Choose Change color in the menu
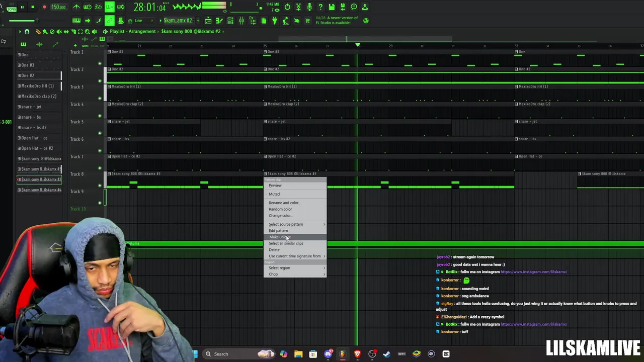The image size is (644, 362). [295, 216]
